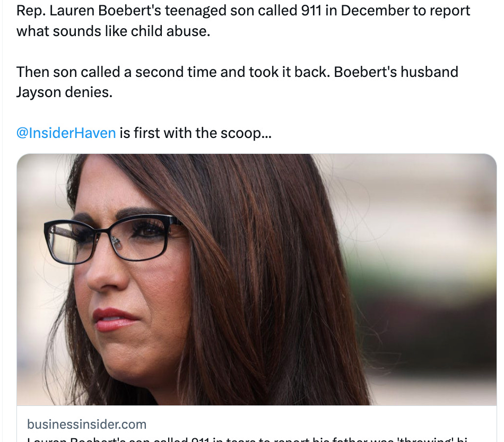Click the text "is first with the scoop..."
Screen dimensions: 504x442
click(x=196, y=133)
